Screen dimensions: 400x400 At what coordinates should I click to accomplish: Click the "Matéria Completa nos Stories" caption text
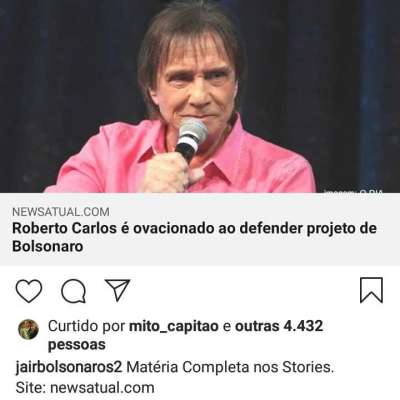point(230,367)
